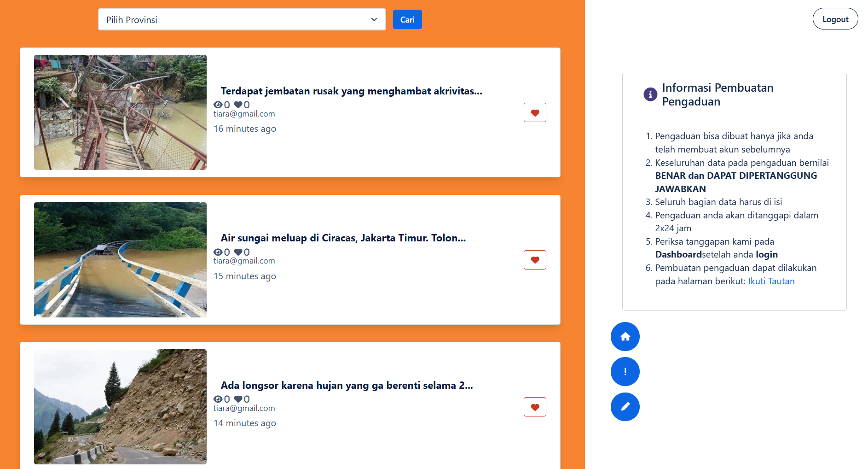
Task: Click the landslide photo thumbnail
Action: pyautogui.click(x=120, y=407)
